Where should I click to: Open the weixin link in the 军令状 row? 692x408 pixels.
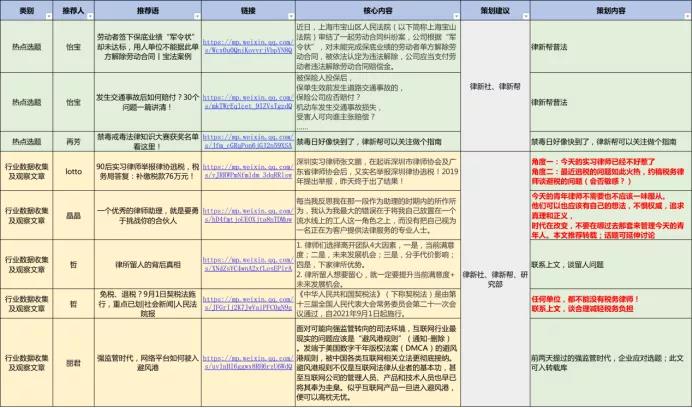click(248, 46)
